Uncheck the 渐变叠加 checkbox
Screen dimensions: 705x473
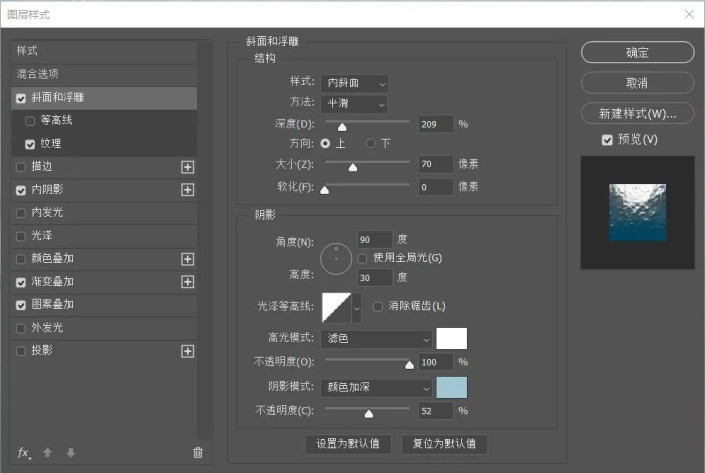click(x=21, y=282)
